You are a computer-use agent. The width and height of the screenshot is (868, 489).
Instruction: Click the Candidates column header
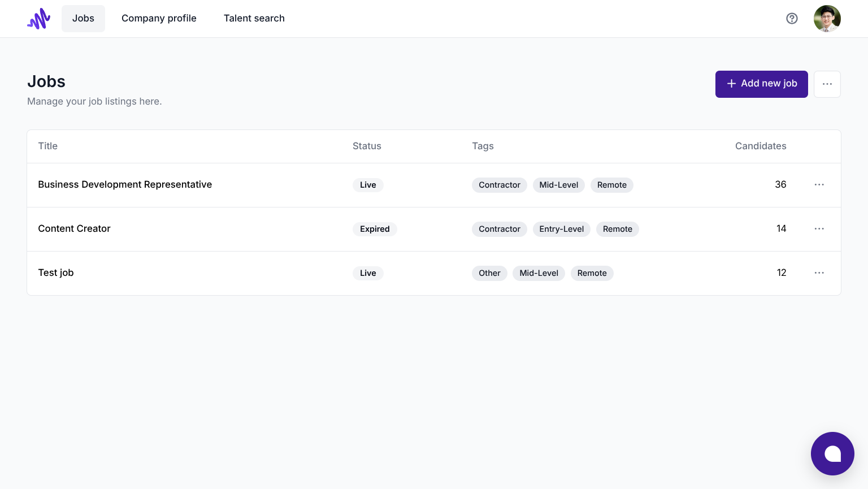pos(761,146)
